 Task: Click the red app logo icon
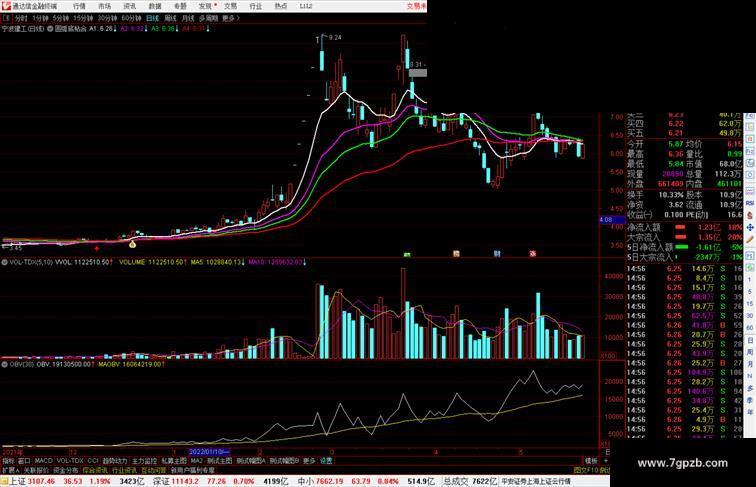(x=6, y=6)
